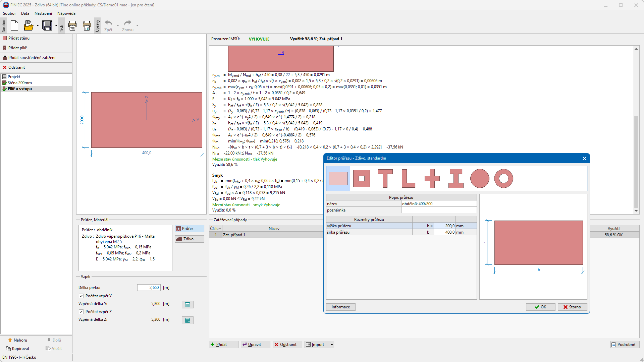
Task: Select the L-shaped cross-section icon
Action: click(408, 178)
